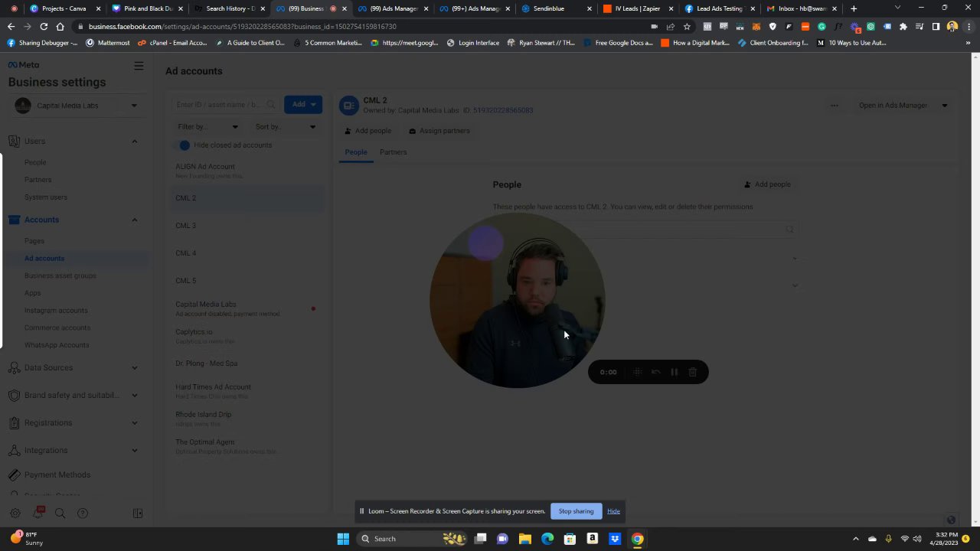Open the Capital Media Labs business selector

tap(77, 106)
